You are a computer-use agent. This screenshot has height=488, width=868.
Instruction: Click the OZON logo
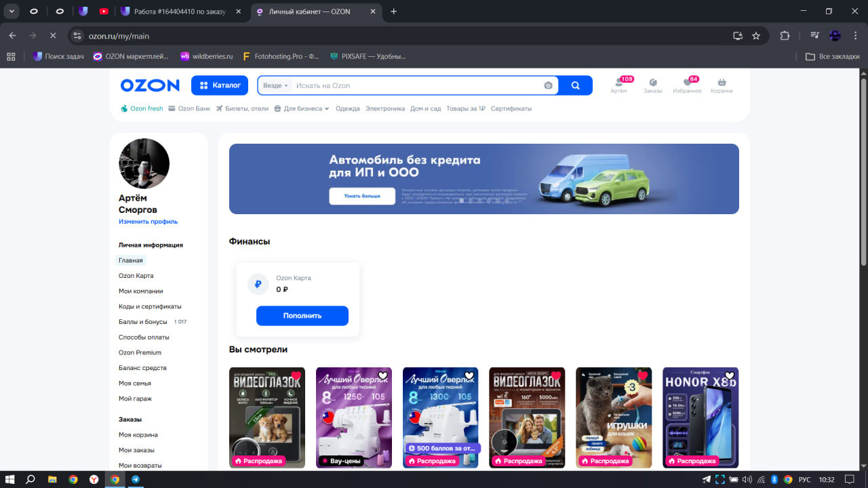click(x=150, y=85)
